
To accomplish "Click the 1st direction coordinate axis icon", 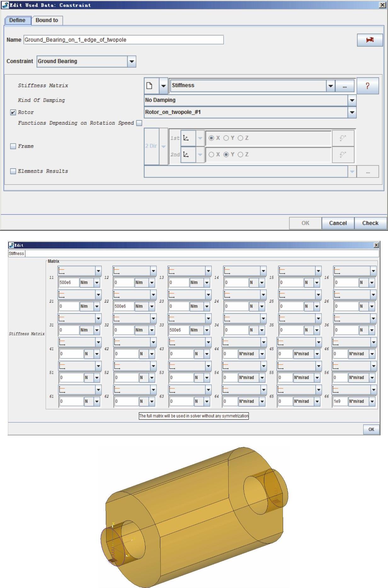I will point(186,138).
